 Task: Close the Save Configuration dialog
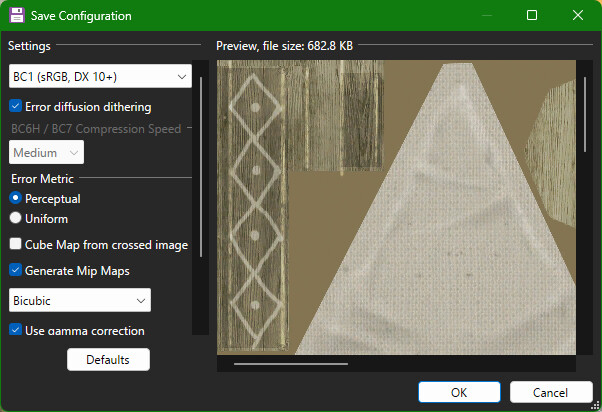click(x=578, y=16)
